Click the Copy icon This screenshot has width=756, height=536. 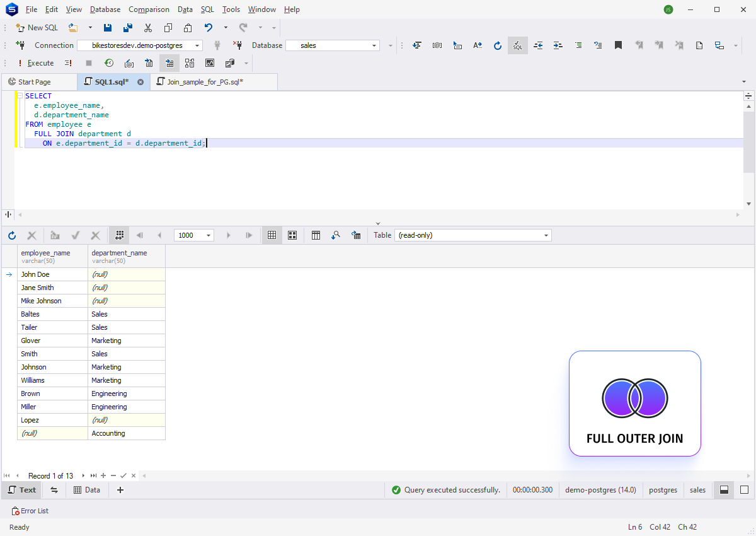click(168, 28)
